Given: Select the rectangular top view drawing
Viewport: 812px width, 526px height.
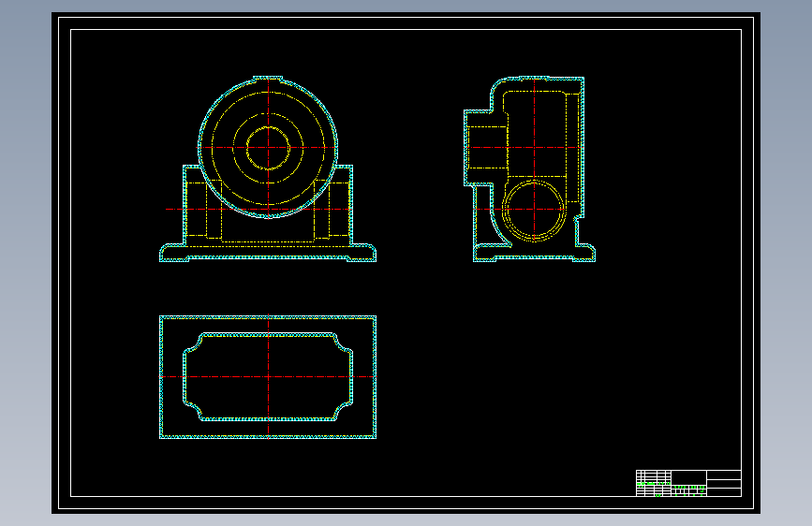Looking at the screenshot, I should (268, 377).
